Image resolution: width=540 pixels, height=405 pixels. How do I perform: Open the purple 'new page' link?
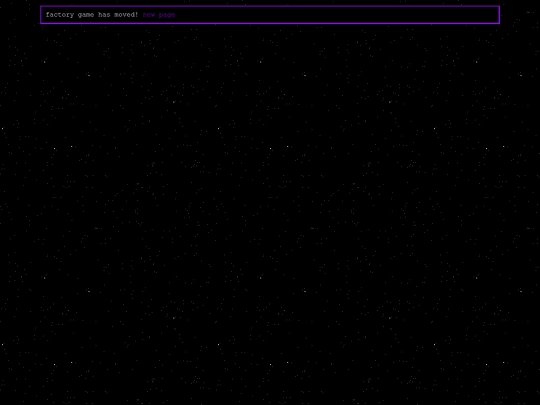click(x=159, y=15)
